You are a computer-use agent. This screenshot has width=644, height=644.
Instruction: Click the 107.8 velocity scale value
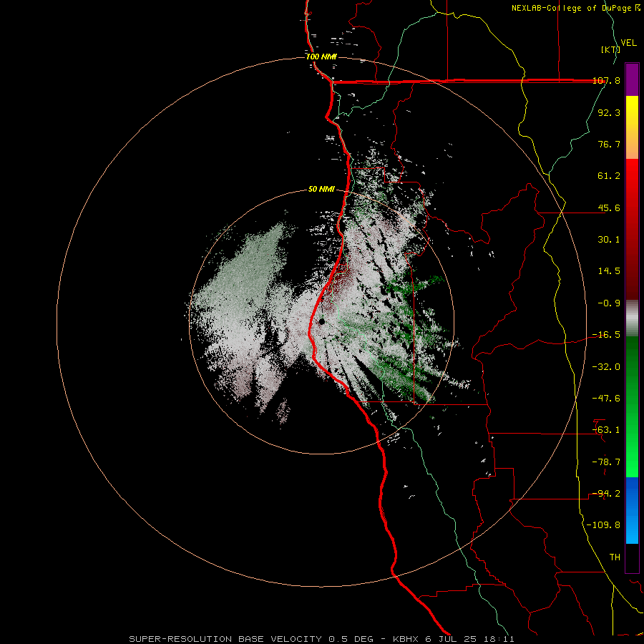607,80
